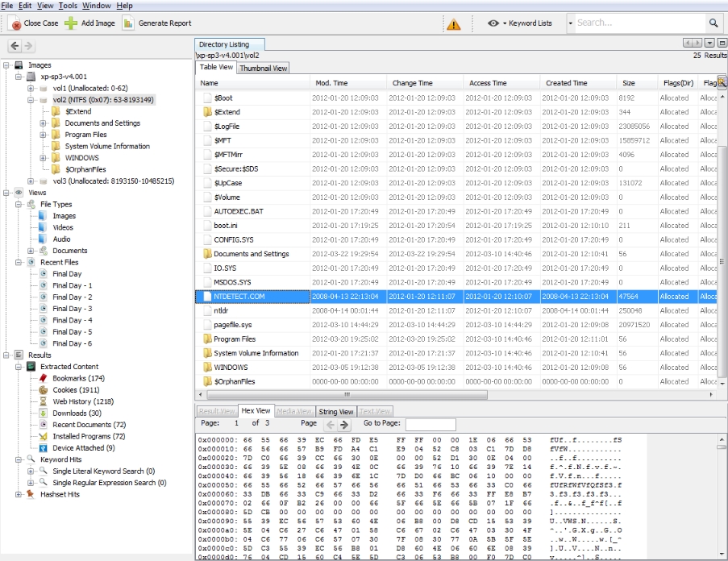Expand the WINDOWS folder in tree
The image size is (728, 561).
44,158
